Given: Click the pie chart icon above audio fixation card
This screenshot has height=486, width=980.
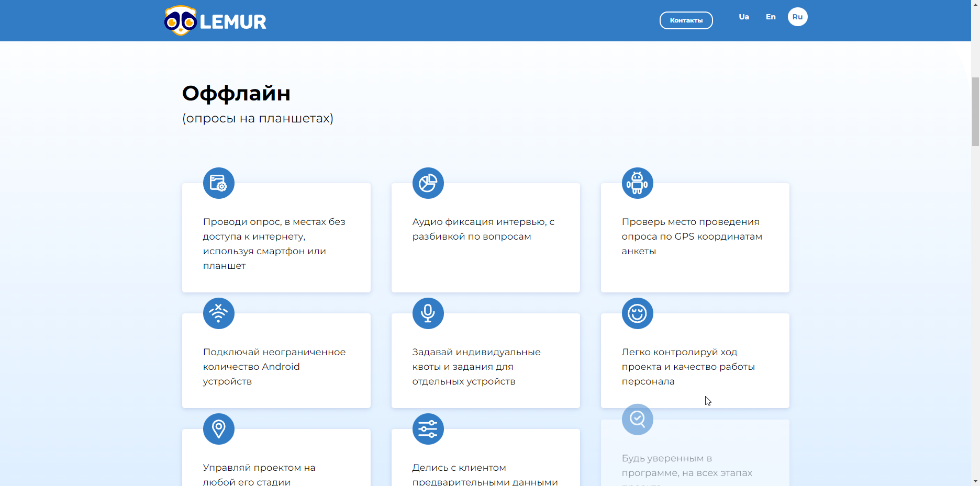Looking at the screenshot, I should click(x=428, y=183).
